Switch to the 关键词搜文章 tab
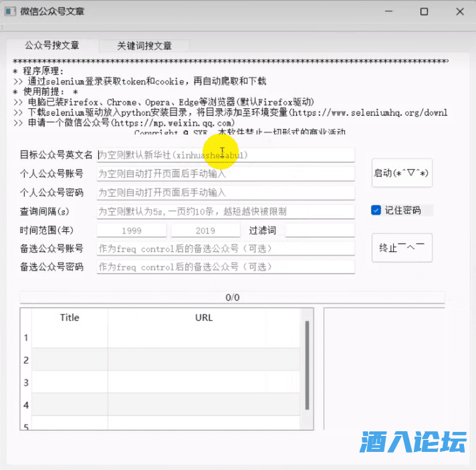This screenshot has height=470, width=476. point(144,45)
